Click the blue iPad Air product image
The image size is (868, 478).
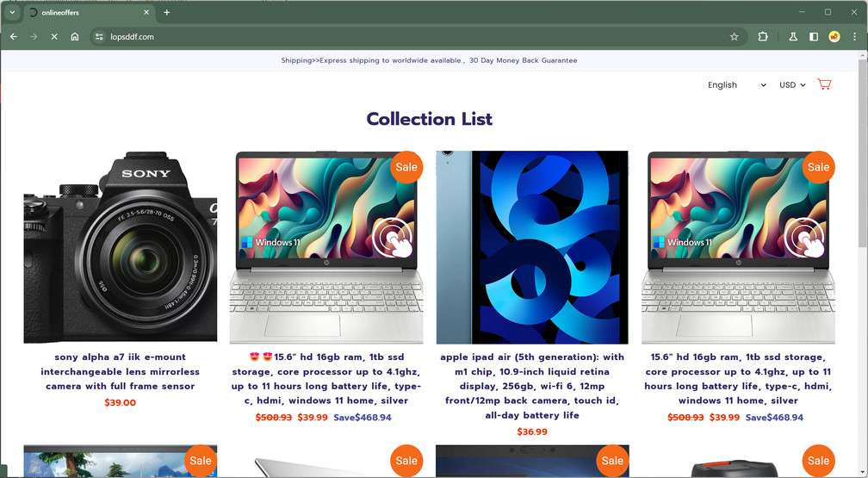click(x=532, y=247)
